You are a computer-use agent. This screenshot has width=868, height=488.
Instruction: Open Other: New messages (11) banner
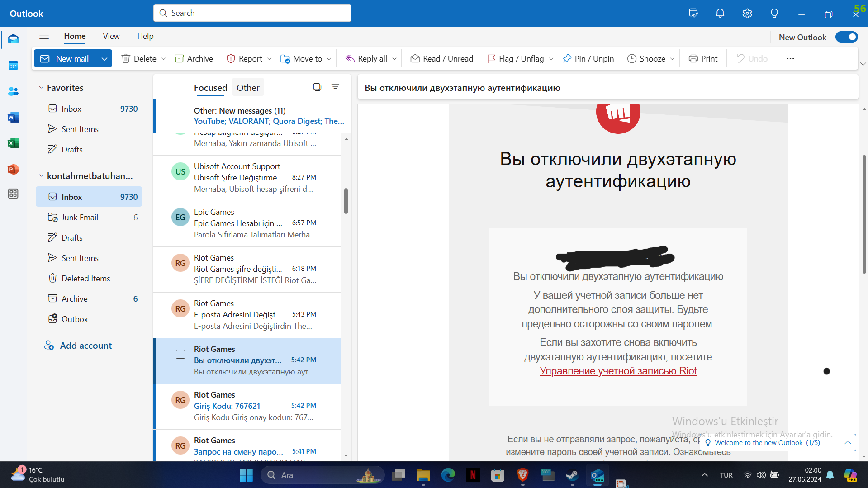[x=252, y=116]
